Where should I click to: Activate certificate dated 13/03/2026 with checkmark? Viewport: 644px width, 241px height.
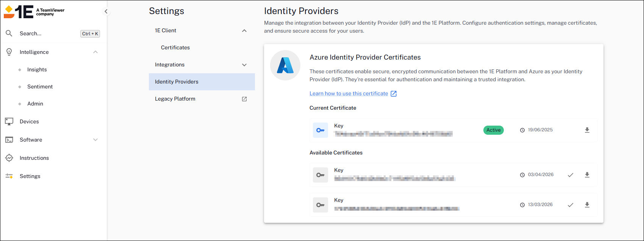pyautogui.click(x=571, y=205)
